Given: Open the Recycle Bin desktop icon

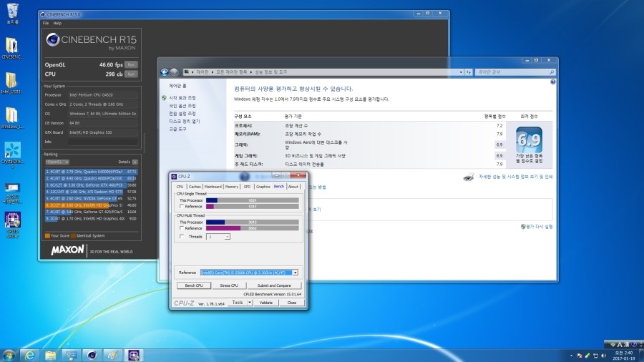Looking at the screenshot, I should (12, 11).
